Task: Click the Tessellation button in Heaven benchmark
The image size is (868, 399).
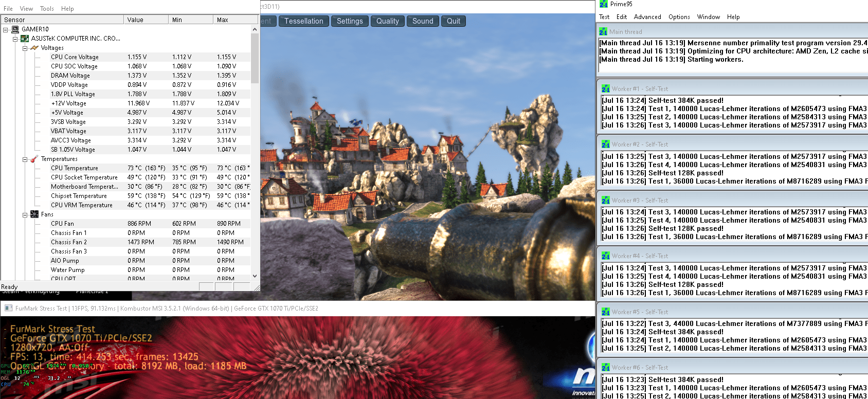Action: (x=304, y=21)
